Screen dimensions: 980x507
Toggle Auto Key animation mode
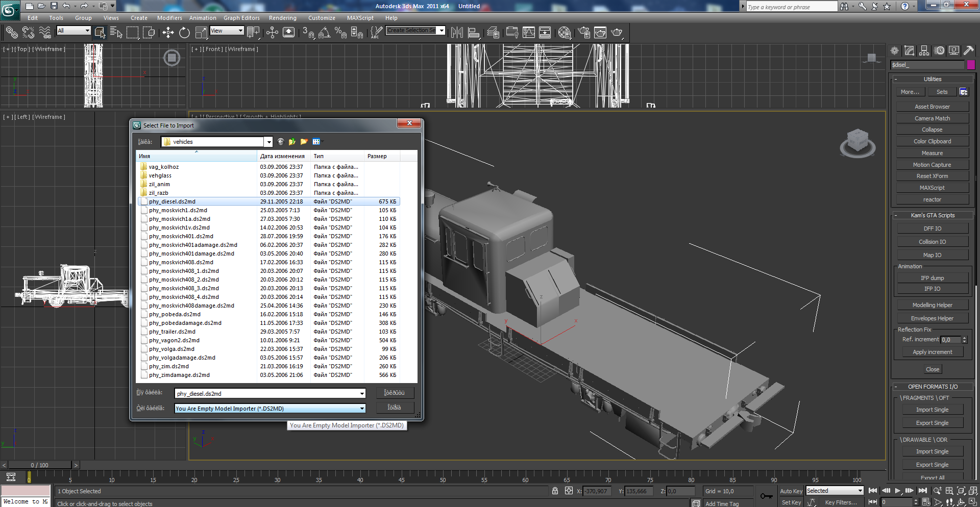[x=791, y=491]
